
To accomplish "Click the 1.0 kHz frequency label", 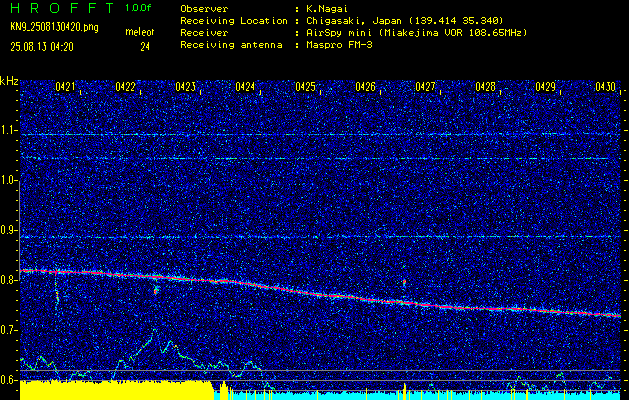I will click(x=8, y=180).
